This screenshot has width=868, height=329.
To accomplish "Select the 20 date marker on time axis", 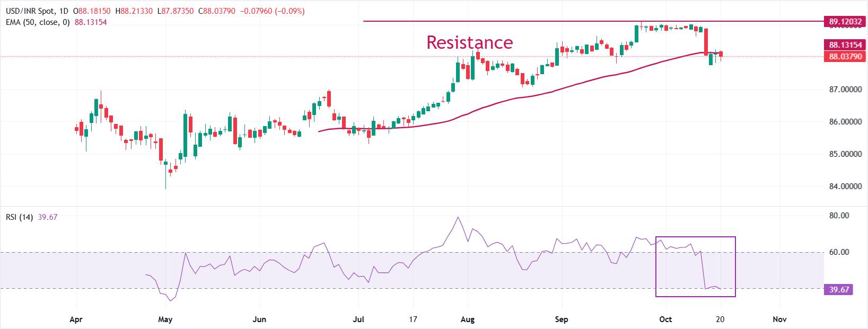I will [x=720, y=319].
